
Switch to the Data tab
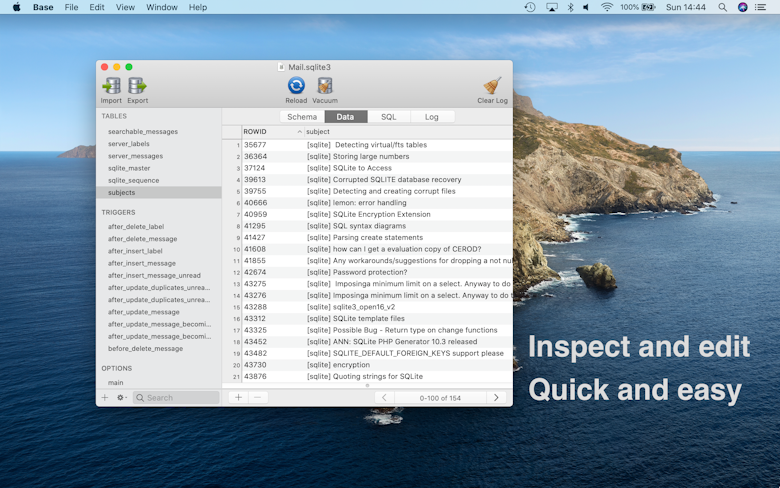point(345,117)
